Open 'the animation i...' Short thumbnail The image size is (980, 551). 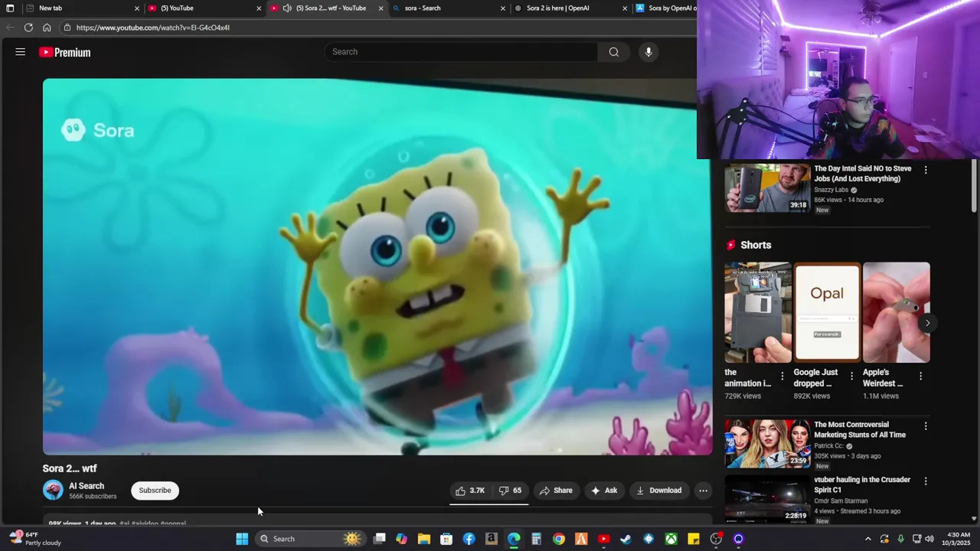click(x=758, y=312)
